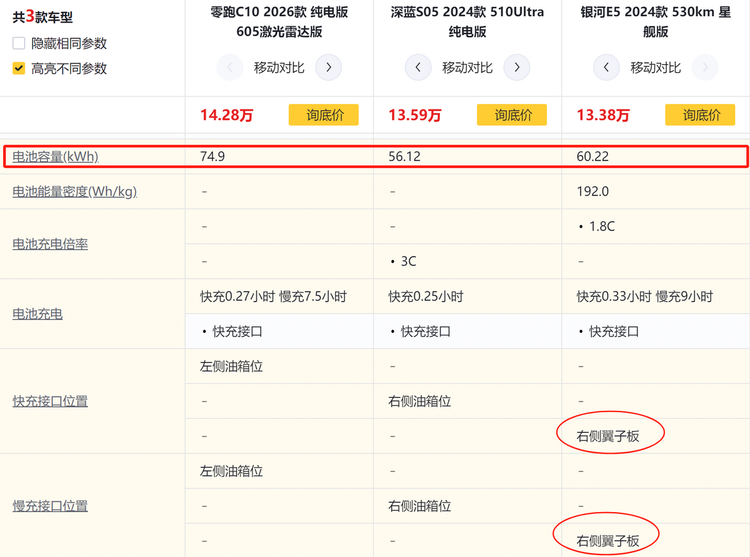Click 询底价 for 银河E5 at 13.38万

coord(700,115)
